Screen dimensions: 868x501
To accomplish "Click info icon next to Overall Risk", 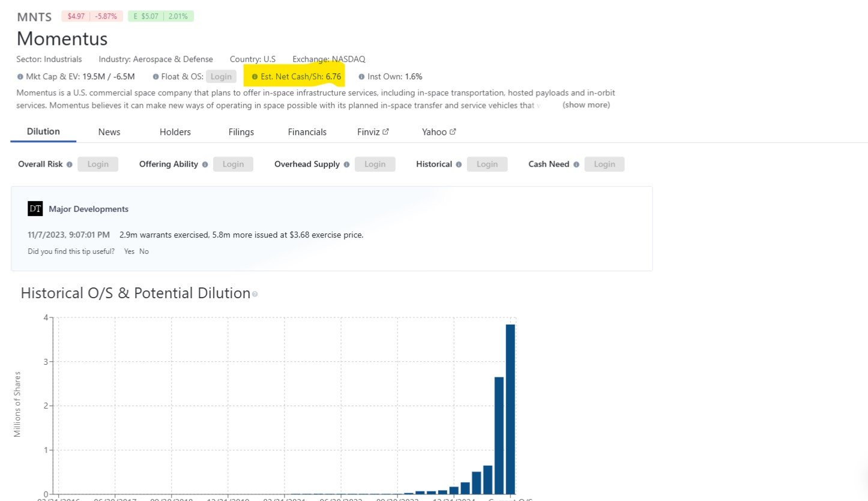I will [x=70, y=164].
